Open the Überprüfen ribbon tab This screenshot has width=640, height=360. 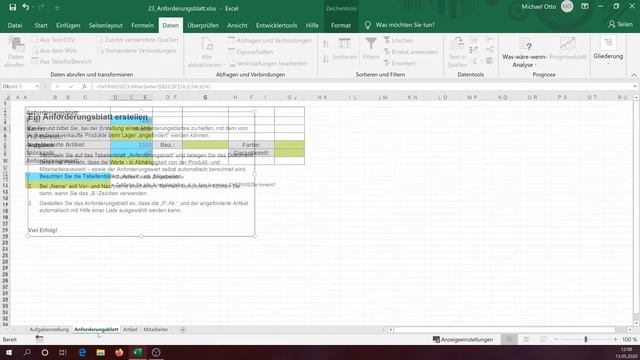click(203, 25)
